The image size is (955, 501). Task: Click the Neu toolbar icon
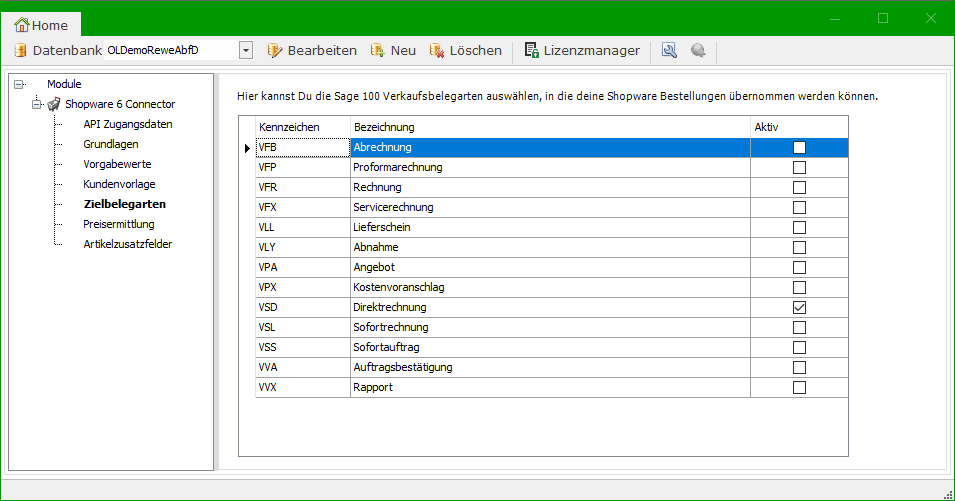pos(378,50)
